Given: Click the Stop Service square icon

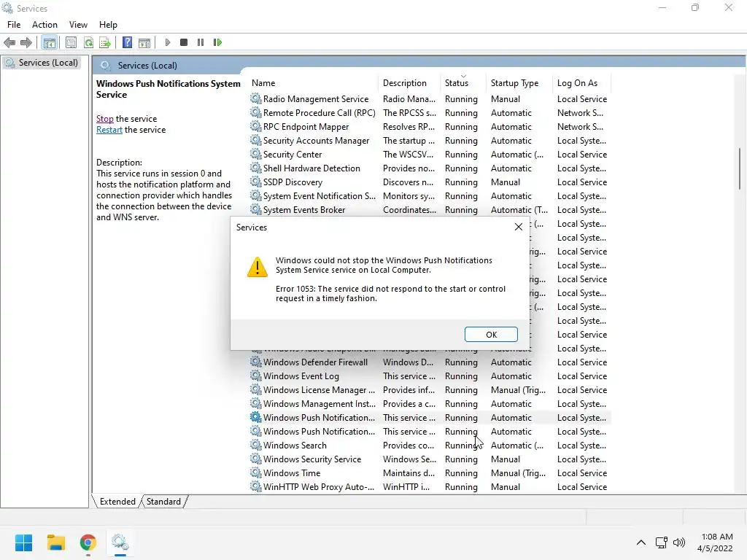Looking at the screenshot, I should point(184,42).
